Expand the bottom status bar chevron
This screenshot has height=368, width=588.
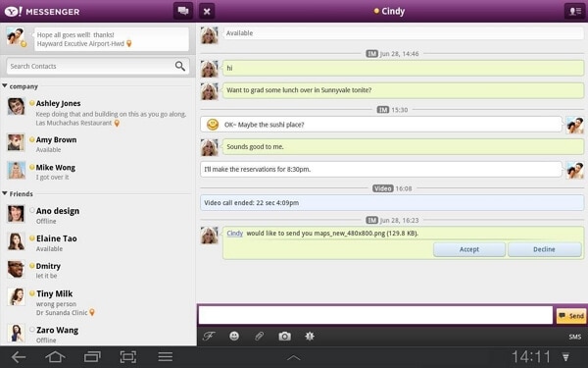pos(294,358)
